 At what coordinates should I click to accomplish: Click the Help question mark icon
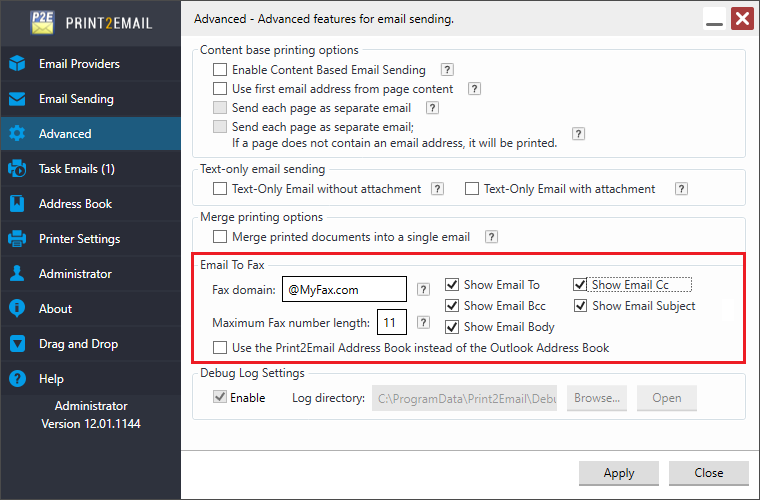pos(17,378)
